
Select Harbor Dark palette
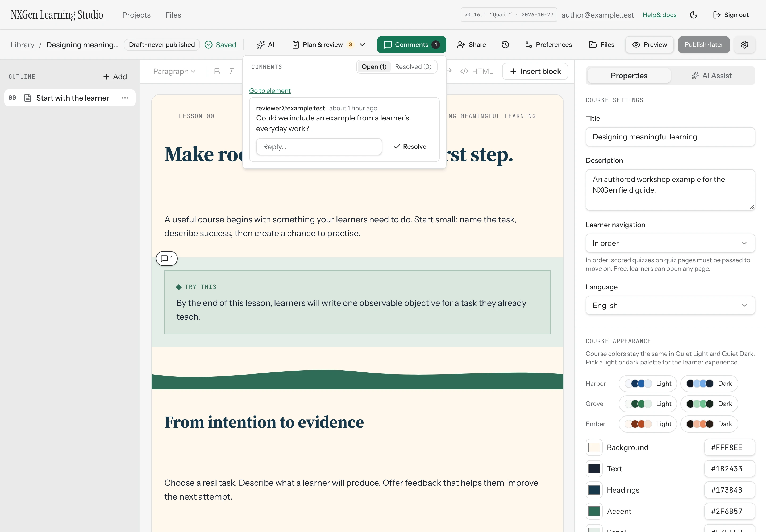(709, 384)
